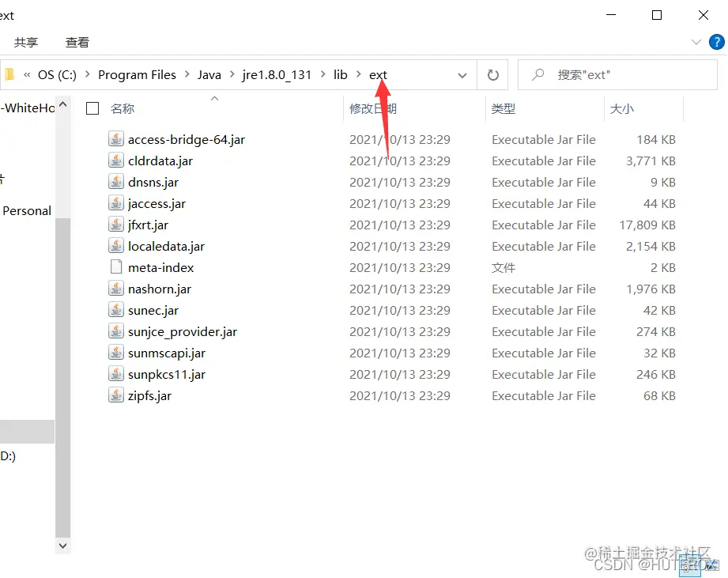Switch to the 查看 tab
Screen dimensions: 728x578
pyautogui.click(x=77, y=42)
